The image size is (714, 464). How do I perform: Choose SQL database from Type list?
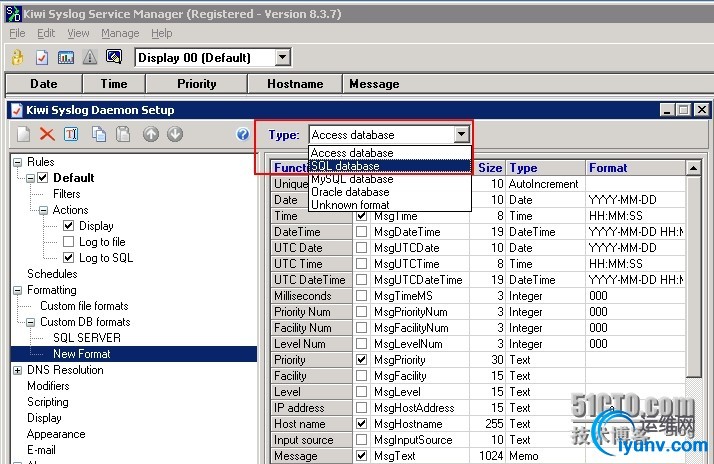[x=390, y=166]
